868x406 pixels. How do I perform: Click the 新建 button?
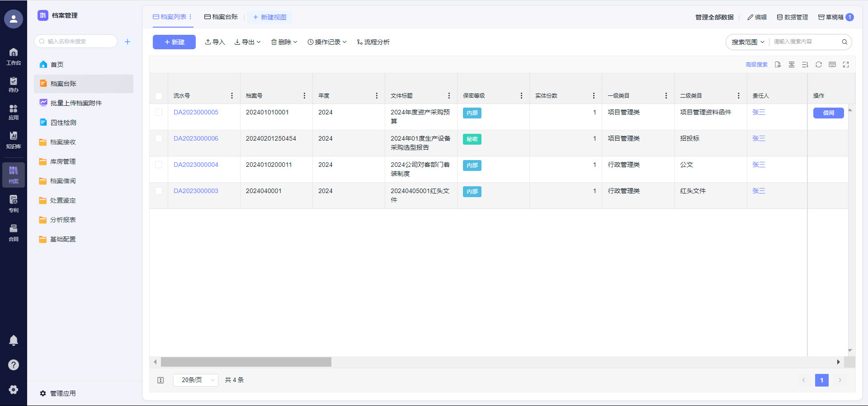pyautogui.click(x=174, y=42)
